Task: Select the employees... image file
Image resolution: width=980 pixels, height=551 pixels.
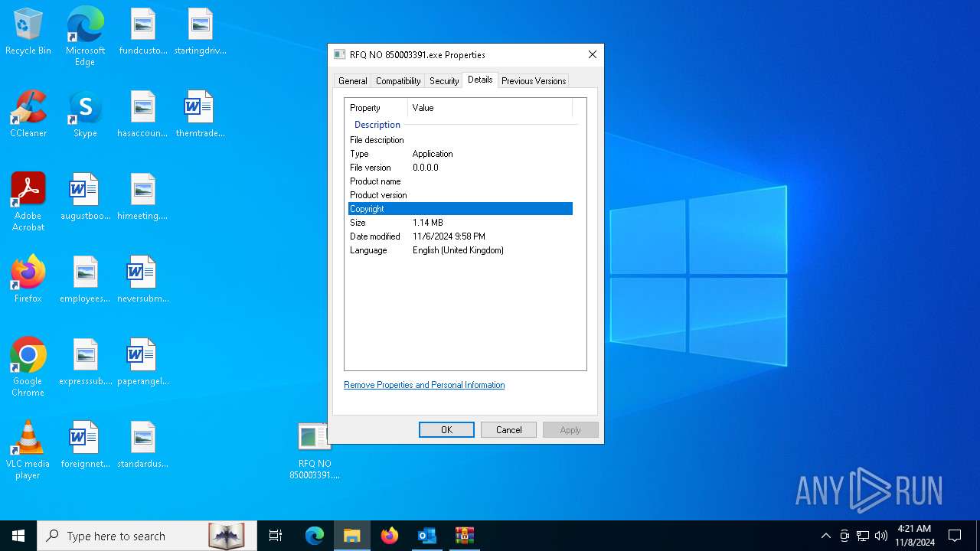Action: click(85, 279)
